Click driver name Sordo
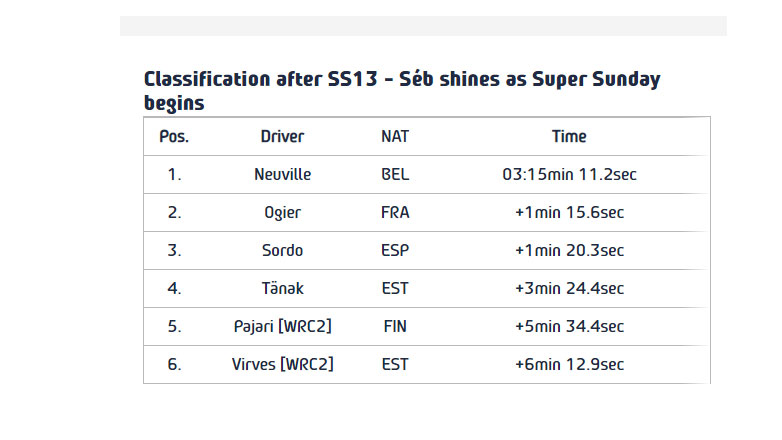The width and height of the screenshot is (782, 440). (282, 250)
